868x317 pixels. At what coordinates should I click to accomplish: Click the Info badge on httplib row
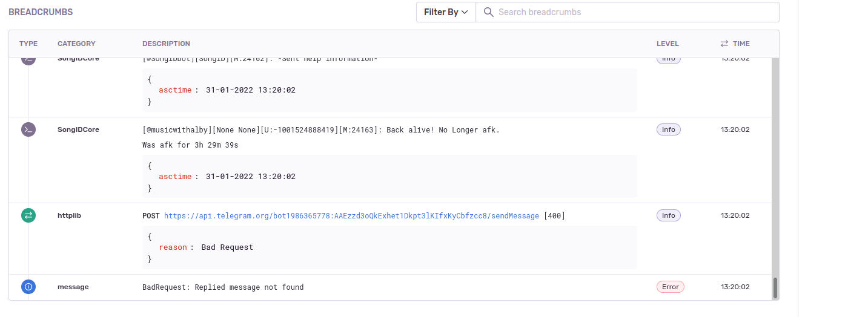(669, 215)
